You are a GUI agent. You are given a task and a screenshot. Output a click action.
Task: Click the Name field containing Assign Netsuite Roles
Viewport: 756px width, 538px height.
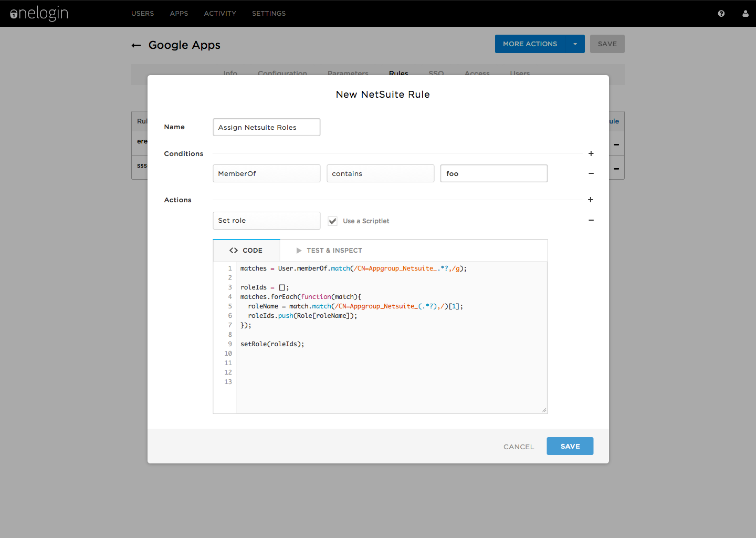coord(267,127)
